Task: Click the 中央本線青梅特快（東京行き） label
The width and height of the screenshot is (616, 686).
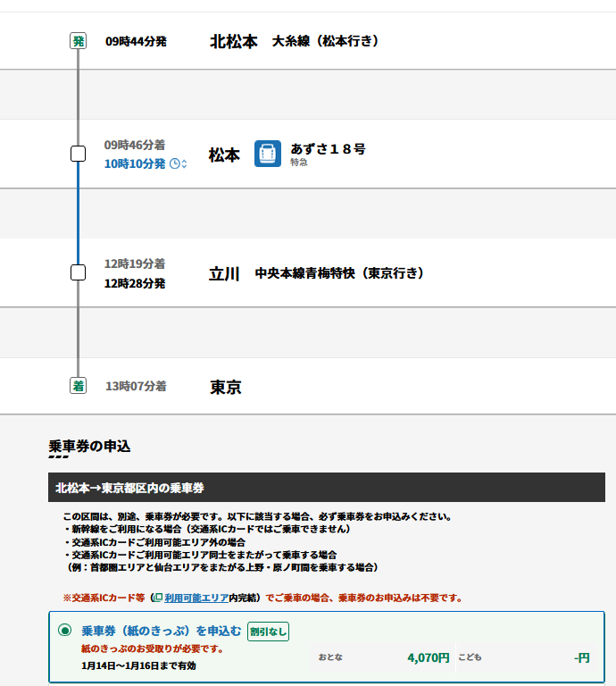Action: point(340,273)
